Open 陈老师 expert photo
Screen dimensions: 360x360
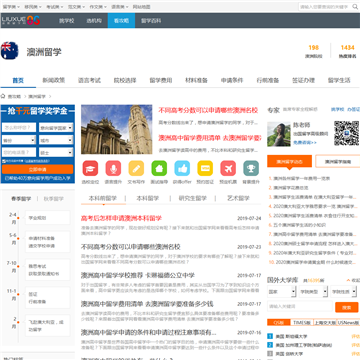point(279,134)
